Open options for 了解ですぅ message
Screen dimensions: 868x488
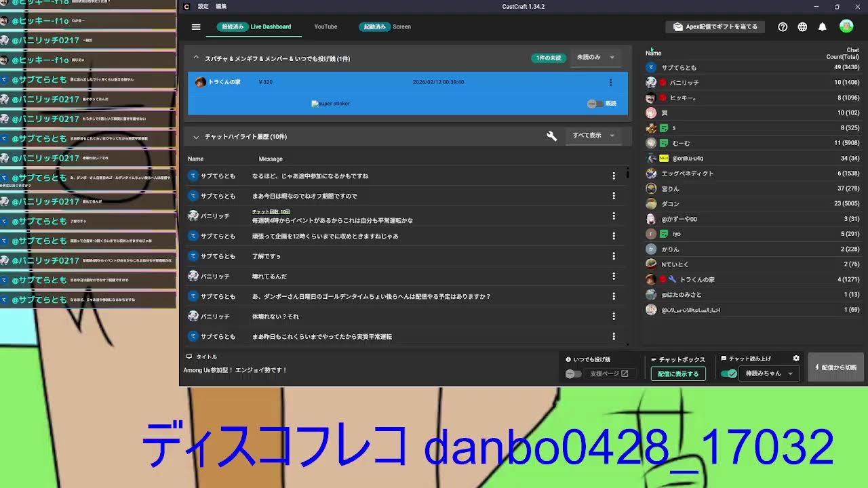614,256
